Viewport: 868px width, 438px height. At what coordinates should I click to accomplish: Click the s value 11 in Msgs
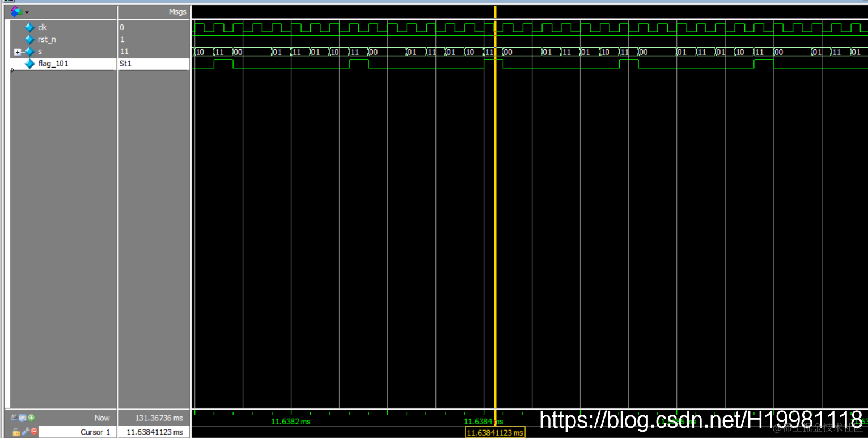click(124, 52)
